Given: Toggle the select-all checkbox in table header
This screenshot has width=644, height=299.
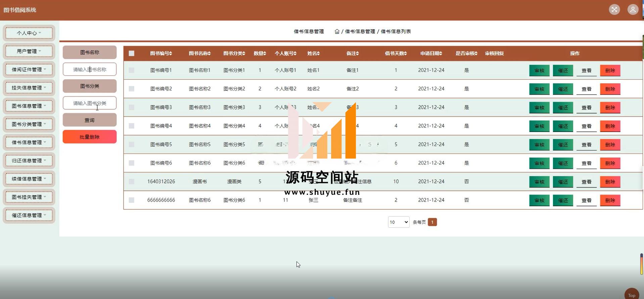Looking at the screenshot, I should (x=132, y=53).
